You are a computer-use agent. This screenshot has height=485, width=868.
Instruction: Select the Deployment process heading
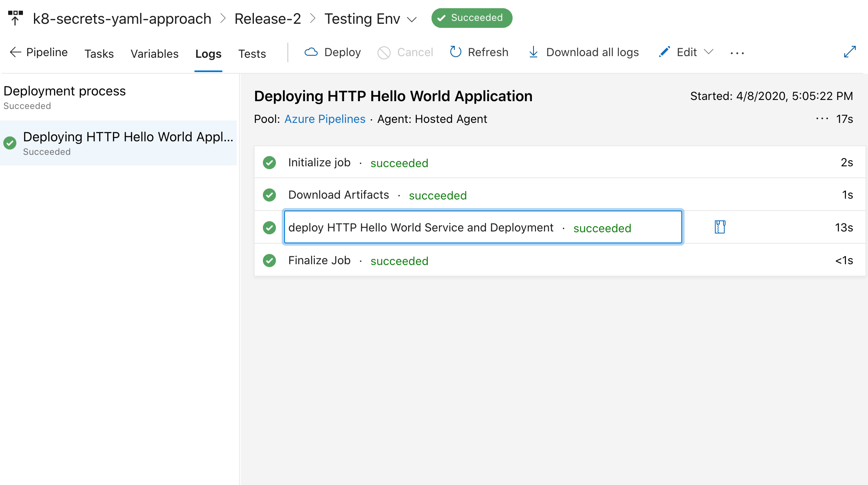point(65,91)
